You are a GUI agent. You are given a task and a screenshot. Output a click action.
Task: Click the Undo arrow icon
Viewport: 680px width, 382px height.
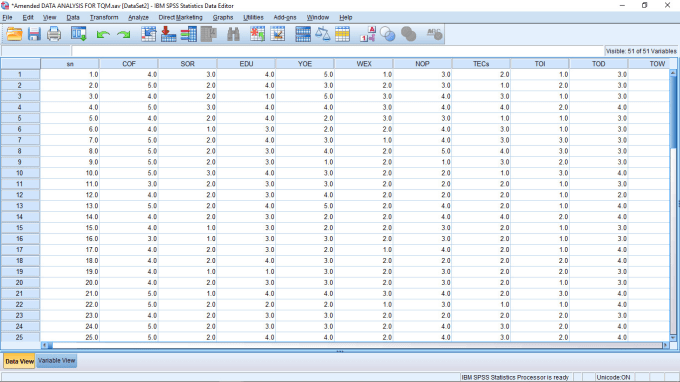click(103, 34)
